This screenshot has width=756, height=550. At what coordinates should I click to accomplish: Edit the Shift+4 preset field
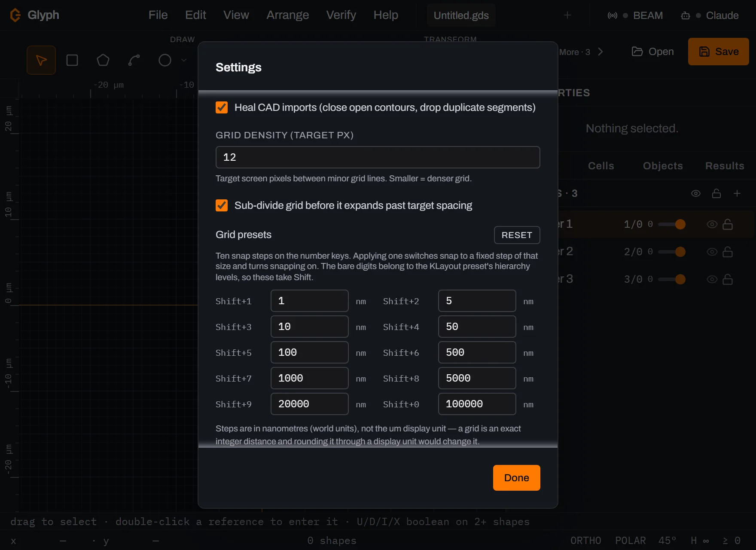coord(477,327)
